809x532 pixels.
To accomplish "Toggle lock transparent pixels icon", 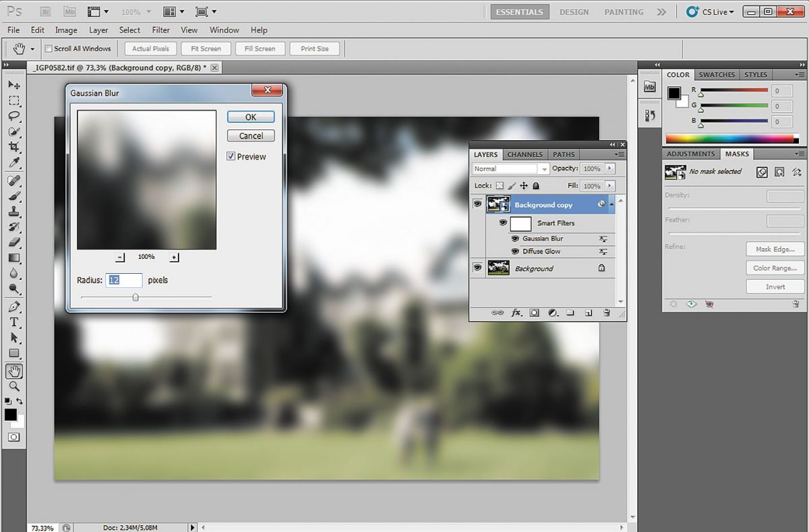I will click(x=500, y=185).
